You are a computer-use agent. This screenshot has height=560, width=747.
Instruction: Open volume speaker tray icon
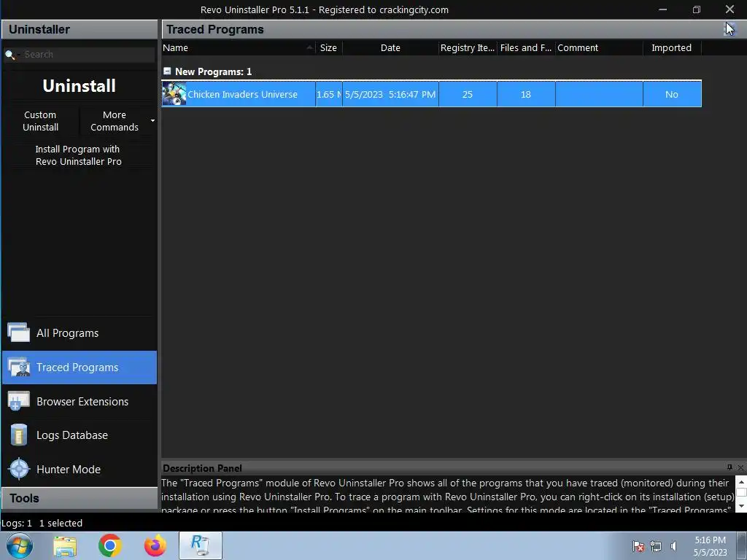point(673,546)
